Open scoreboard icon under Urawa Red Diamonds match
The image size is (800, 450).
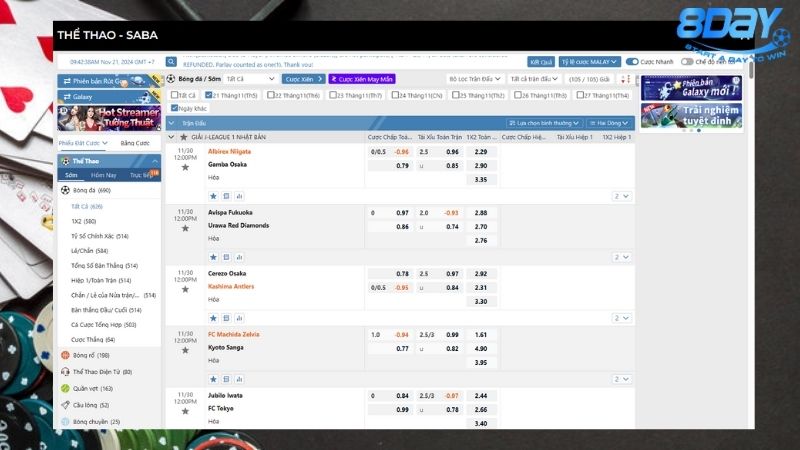click(226, 257)
